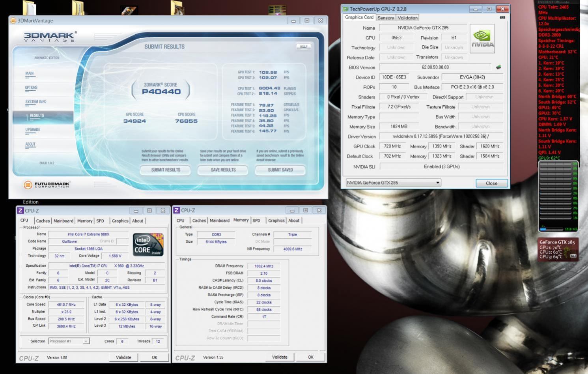Switch to GPU-Z Sensors tab
The width and height of the screenshot is (588, 374).
[385, 18]
